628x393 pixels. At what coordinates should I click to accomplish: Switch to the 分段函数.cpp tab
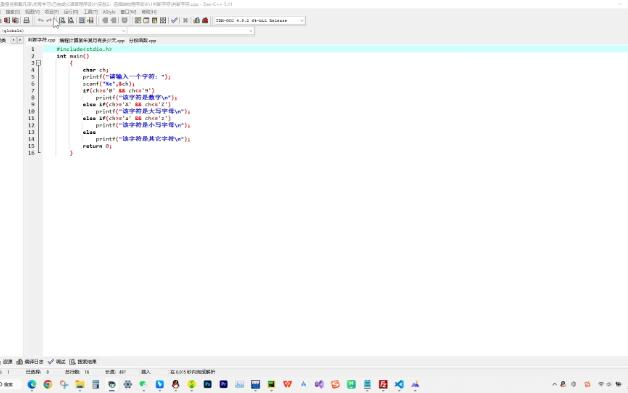point(143,40)
